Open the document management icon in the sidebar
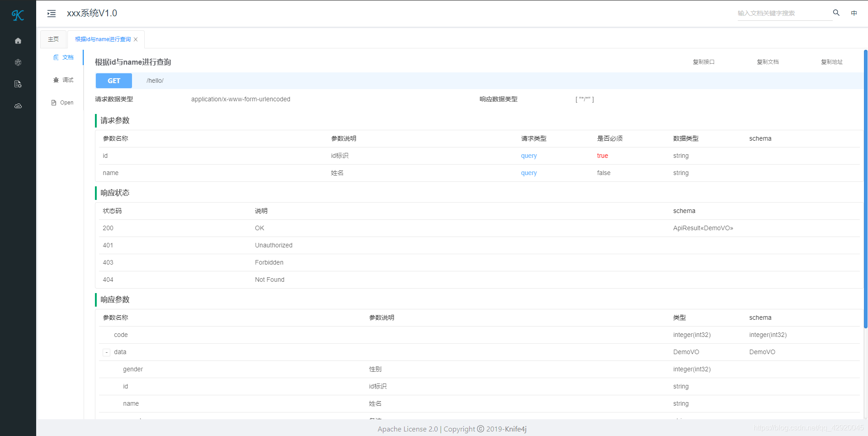Viewport: 868px width, 436px height. [x=18, y=84]
